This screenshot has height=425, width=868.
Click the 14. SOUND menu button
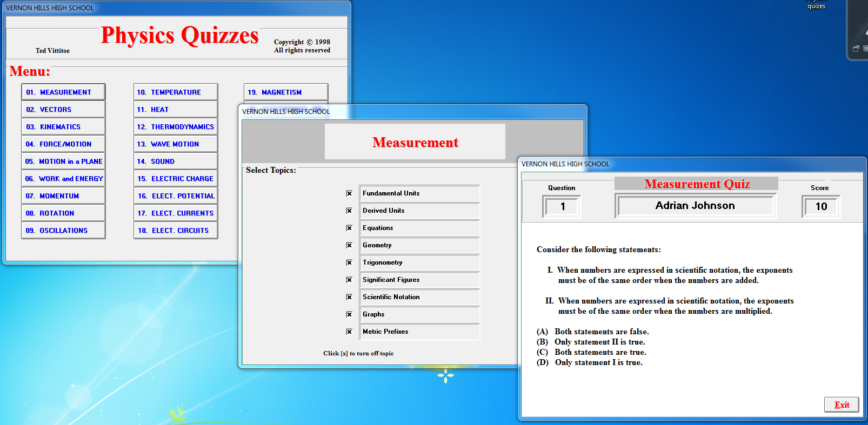click(x=176, y=161)
